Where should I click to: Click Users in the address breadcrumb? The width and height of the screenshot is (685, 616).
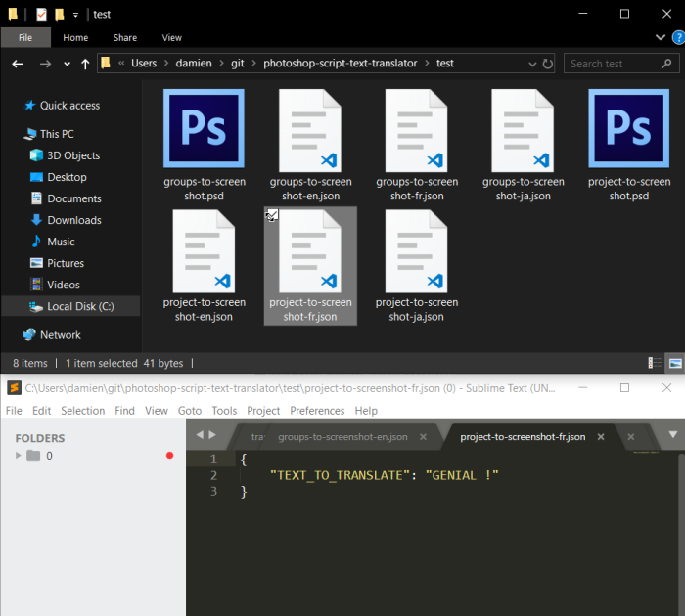pos(144,64)
